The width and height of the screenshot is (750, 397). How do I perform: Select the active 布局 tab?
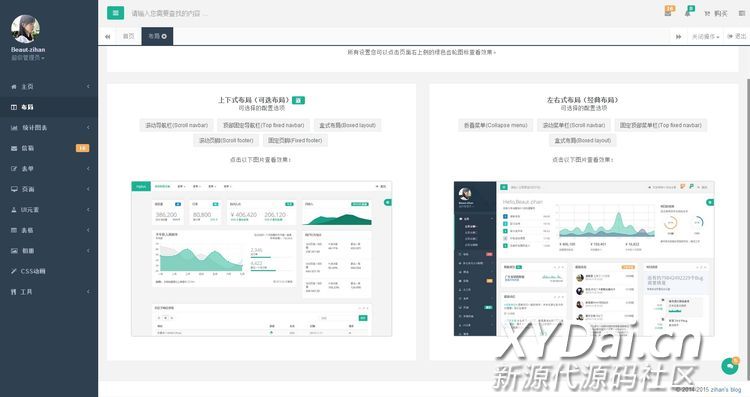[157, 36]
